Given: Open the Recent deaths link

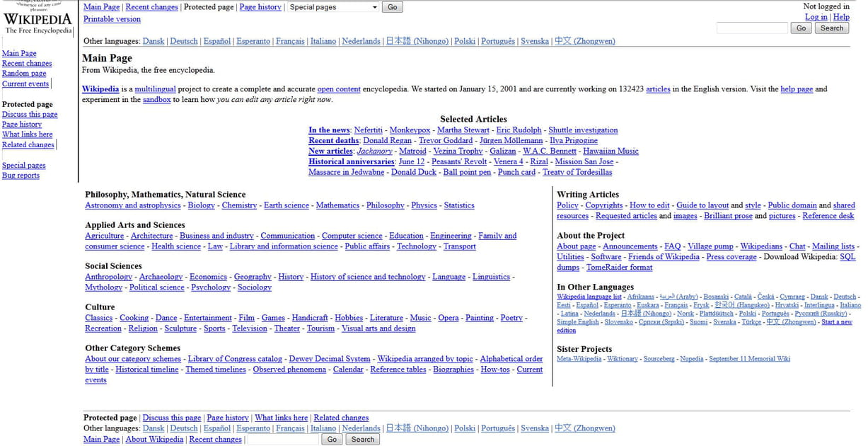Looking at the screenshot, I should point(334,141).
